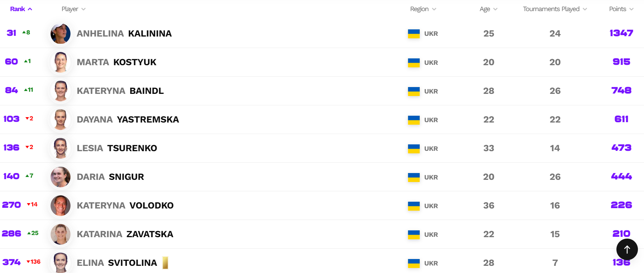Click Marta Kostyuk's avatar

[x=61, y=62]
